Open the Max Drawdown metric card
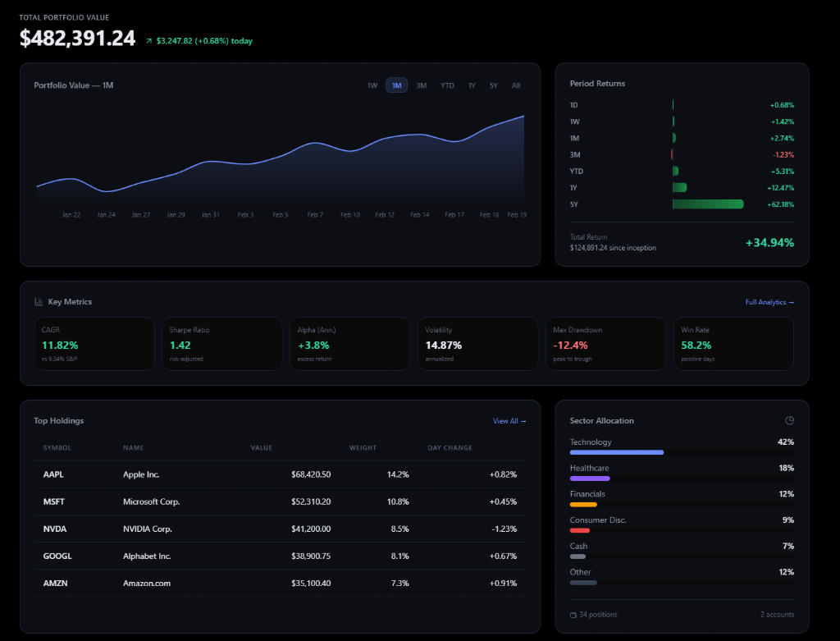Screen dimensions: 840x641 coord(605,344)
